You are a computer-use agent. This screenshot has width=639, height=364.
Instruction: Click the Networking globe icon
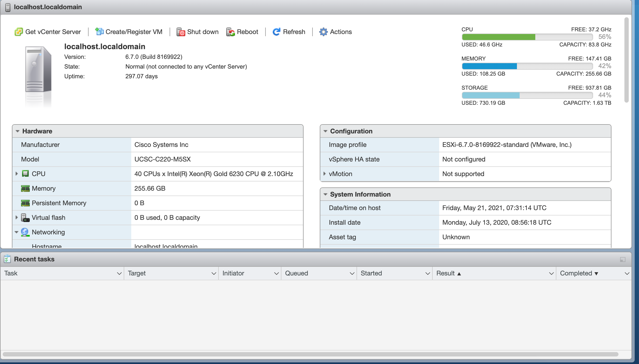click(x=25, y=232)
